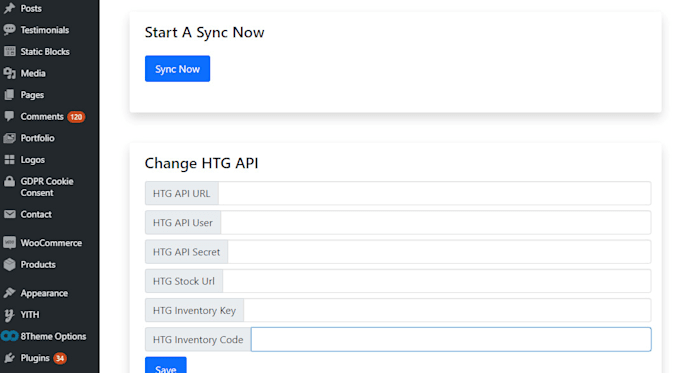The image size is (680, 373).
Task: Click the Products box icon
Action: click(9, 264)
